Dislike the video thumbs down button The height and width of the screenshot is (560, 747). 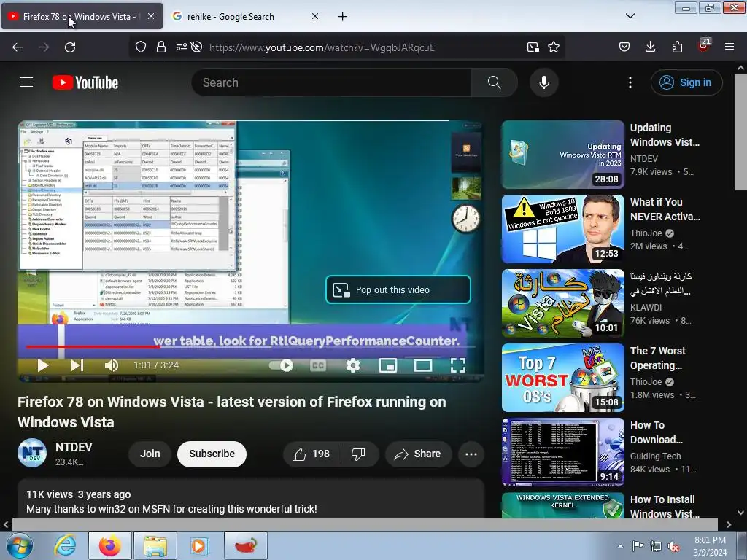pyautogui.click(x=359, y=454)
